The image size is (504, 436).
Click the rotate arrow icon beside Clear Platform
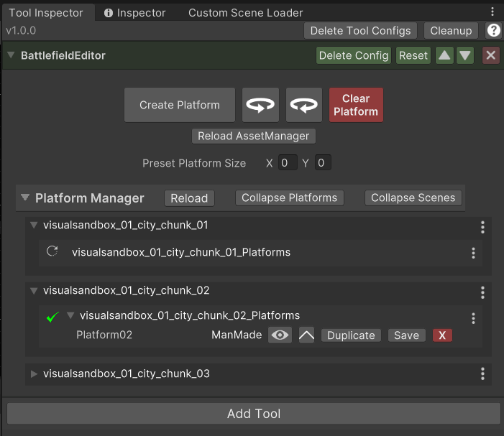click(x=303, y=105)
